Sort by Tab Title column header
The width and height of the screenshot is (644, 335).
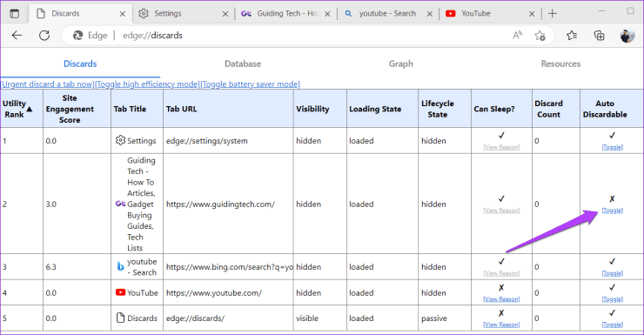[137, 109]
